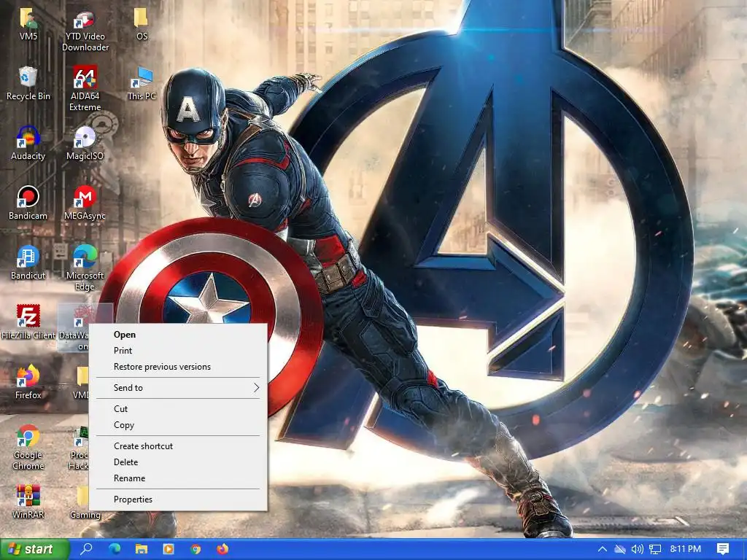
Task: Open File Explorer from taskbar
Action: 141,549
